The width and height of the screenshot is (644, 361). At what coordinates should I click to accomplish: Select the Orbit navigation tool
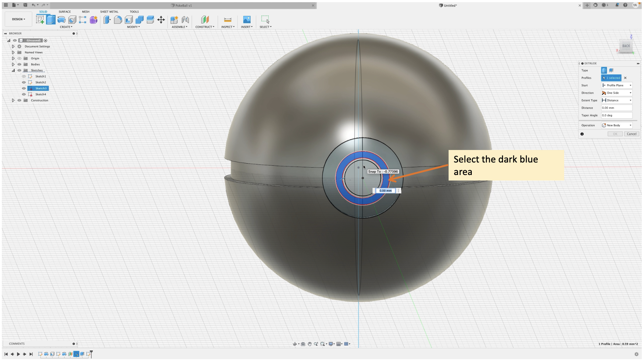[x=294, y=344]
